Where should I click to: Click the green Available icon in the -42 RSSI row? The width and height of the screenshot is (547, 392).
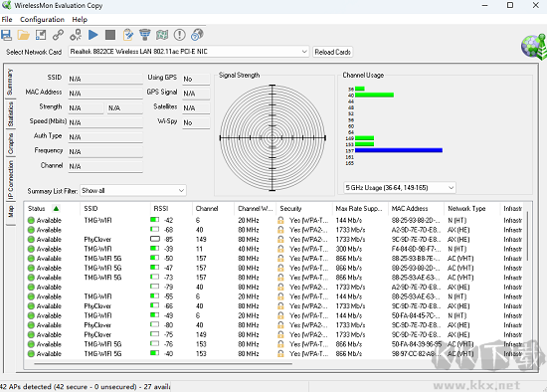point(31,220)
